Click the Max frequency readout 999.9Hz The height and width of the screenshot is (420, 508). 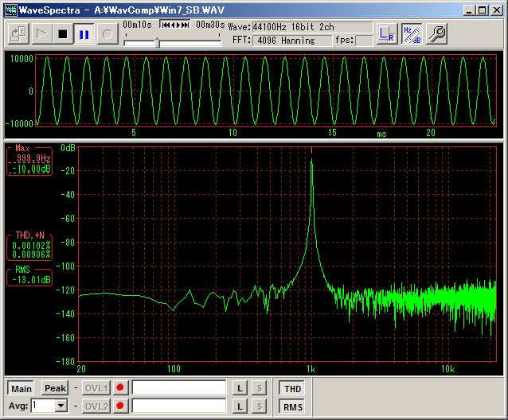33,158
